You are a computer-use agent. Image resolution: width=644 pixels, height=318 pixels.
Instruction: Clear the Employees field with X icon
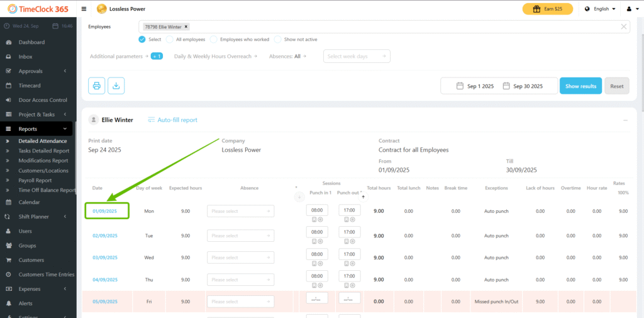click(x=623, y=26)
